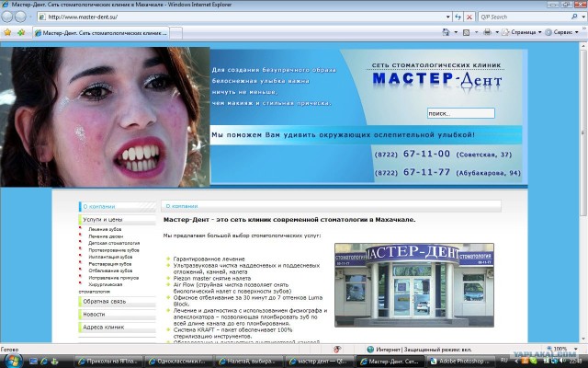This screenshot has height=368, width=588.
Task: Click the browser Back button
Action: (x=6, y=17)
